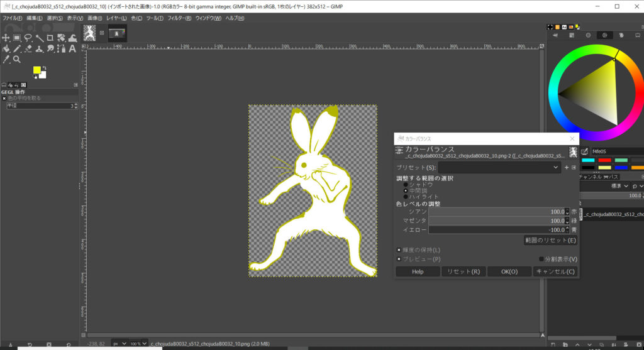
Task: Toggle the Preview checkbox
Action: [x=399, y=260]
